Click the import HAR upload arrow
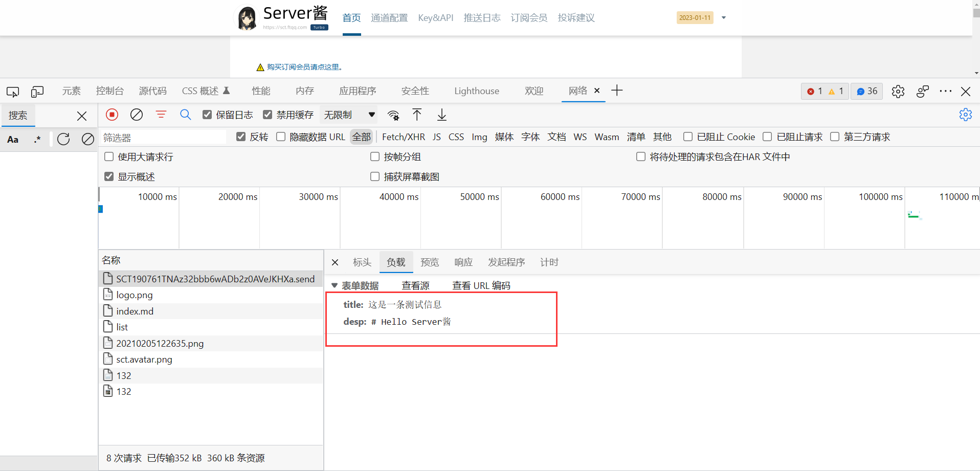980x471 pixels. click(417, 115)
